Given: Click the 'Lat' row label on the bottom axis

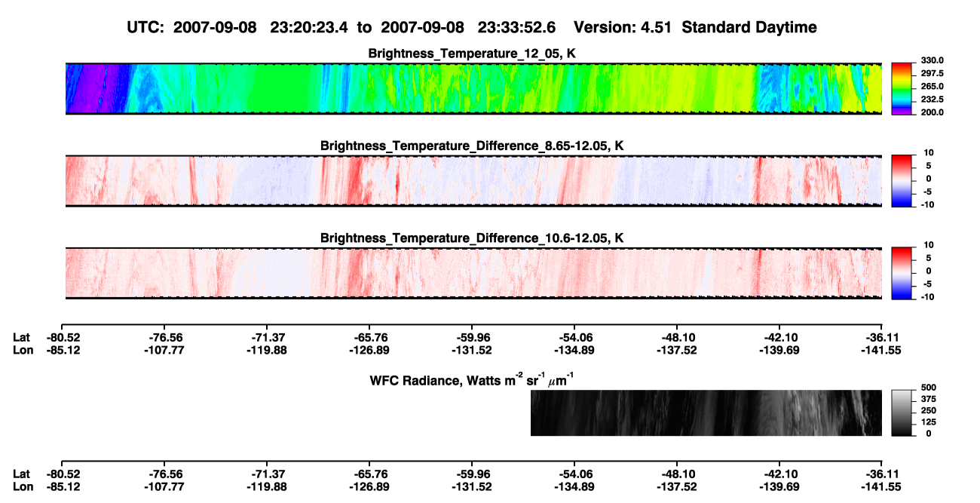Looking at the screenshot, I should click(21, 474).
